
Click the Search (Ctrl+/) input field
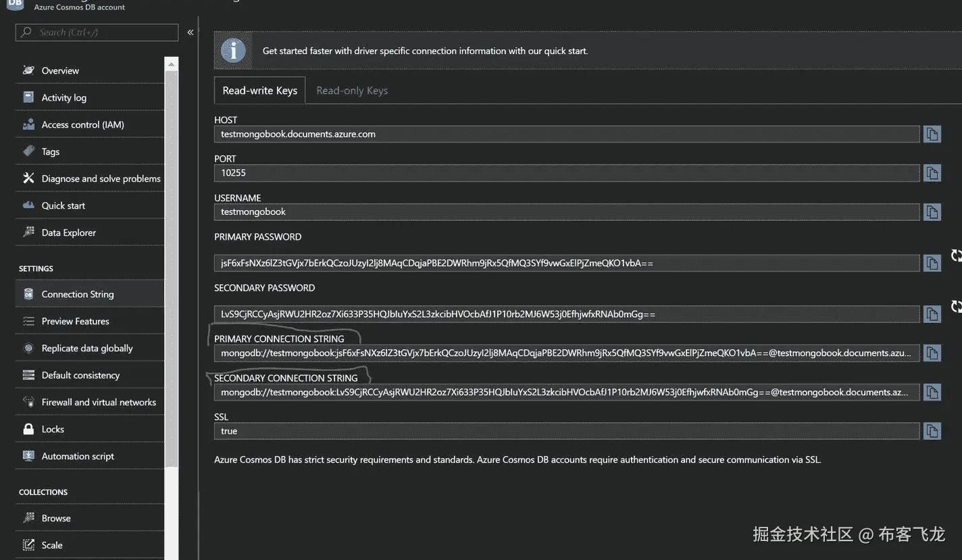[x=97, y=32]
